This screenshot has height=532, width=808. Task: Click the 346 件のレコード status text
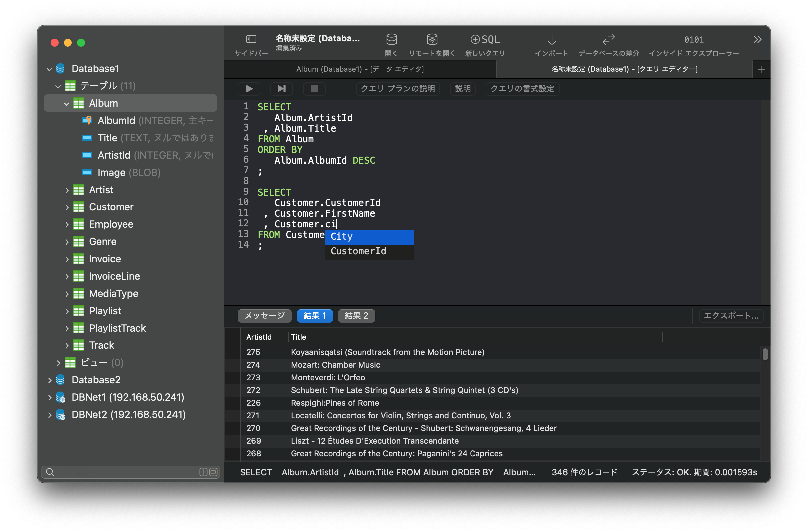[x=584, y=472]
